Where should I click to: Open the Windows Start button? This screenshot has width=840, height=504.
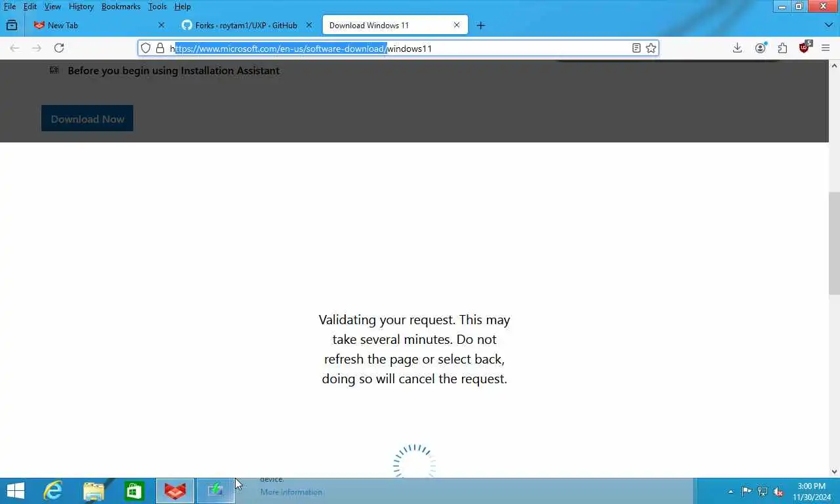[x=15, y=491]
